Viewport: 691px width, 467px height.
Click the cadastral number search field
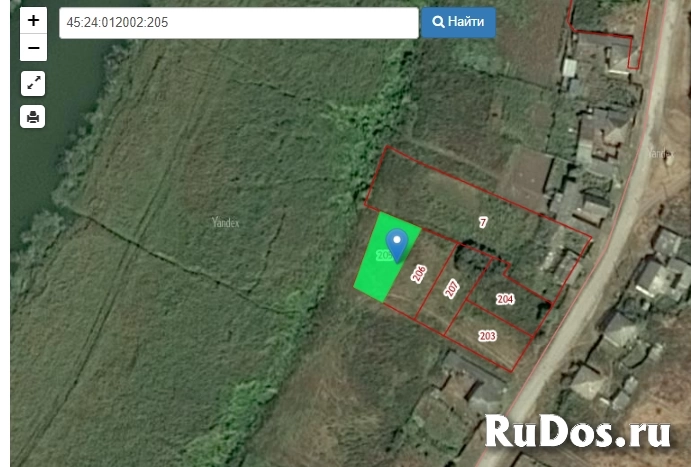coord(238,23)
